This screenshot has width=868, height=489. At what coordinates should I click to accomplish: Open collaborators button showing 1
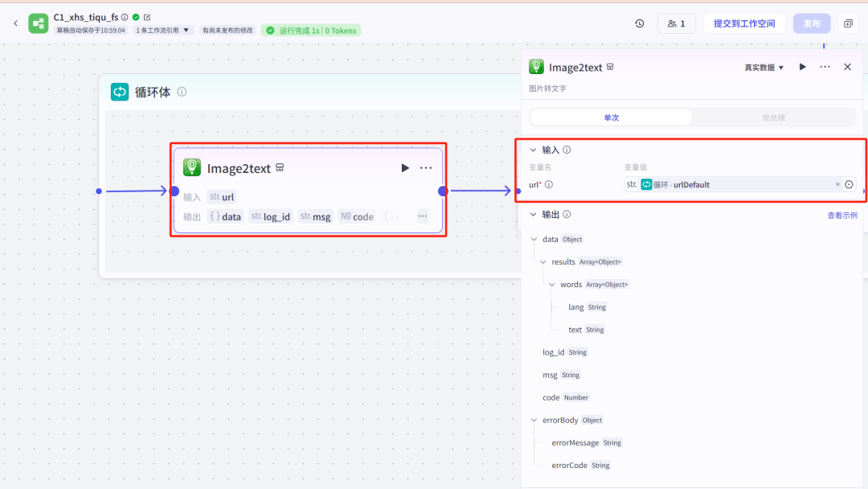click(676, 23)
